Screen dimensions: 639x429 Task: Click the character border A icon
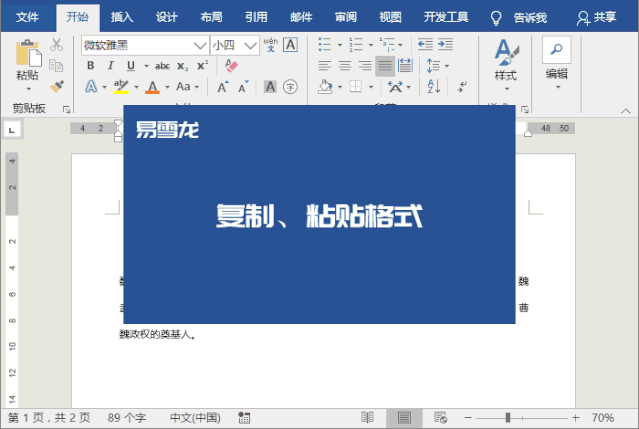(290, 44)
